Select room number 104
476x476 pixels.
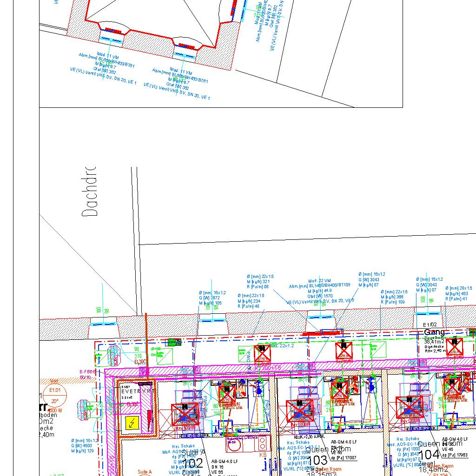click(429, 455)
